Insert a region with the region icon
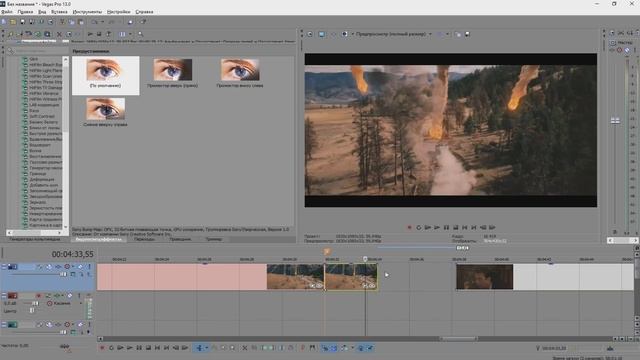The image size is (640, 360). pyautogui.click(x=312, y=348)
